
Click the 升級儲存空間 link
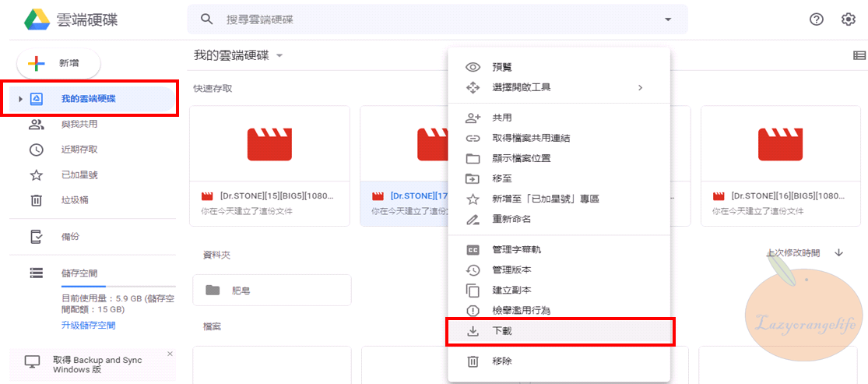(x=88, y=326)
